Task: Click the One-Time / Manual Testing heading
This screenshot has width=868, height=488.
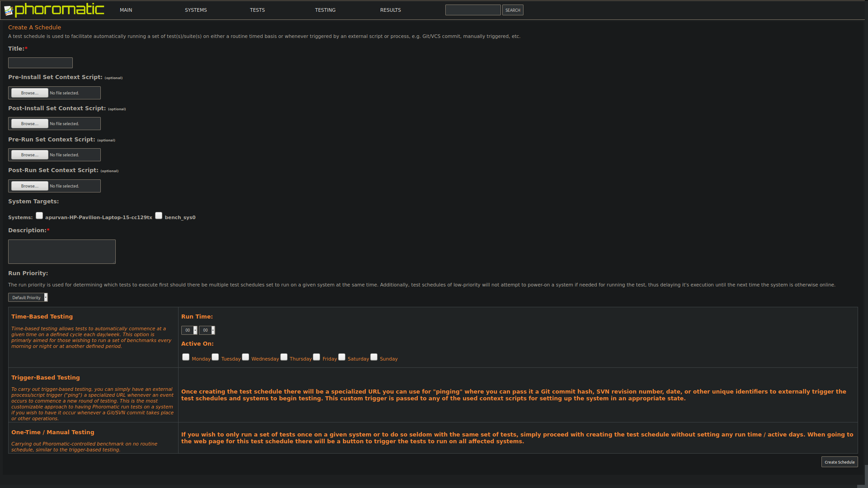Action: coord(53,432)
